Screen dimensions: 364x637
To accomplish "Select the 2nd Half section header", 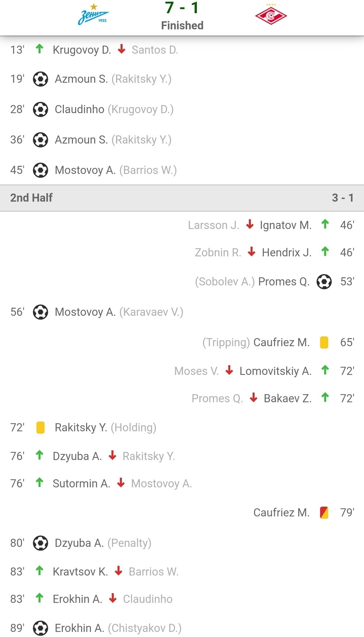I will (182, 198).
